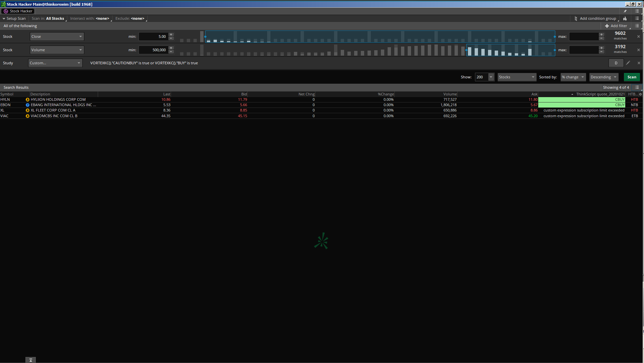
Task: Click the VIAC warning icon in Description
Action: click(27, 116)
